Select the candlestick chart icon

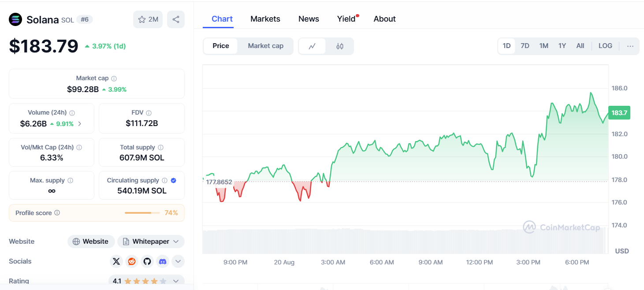(x=339, y=46)
